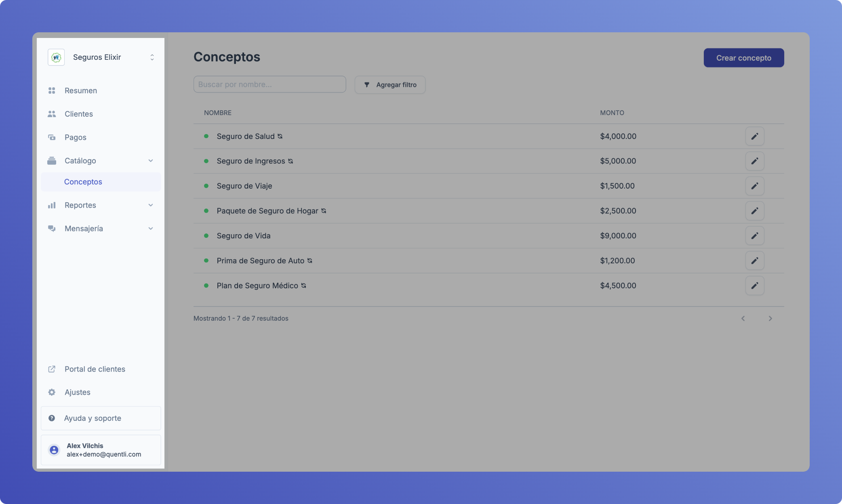
Task: Go to next results page arrow
Action: click(x=770, y=319)
